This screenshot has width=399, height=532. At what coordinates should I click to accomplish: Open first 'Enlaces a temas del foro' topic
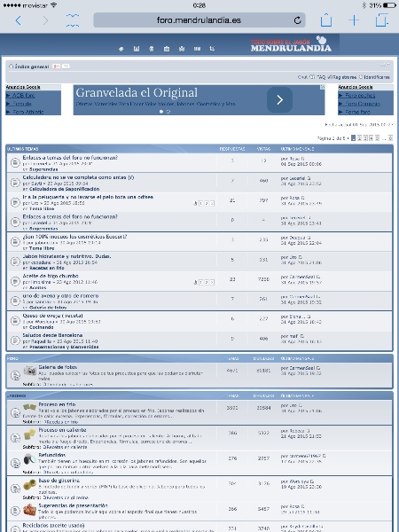click(x=70, y=158)
